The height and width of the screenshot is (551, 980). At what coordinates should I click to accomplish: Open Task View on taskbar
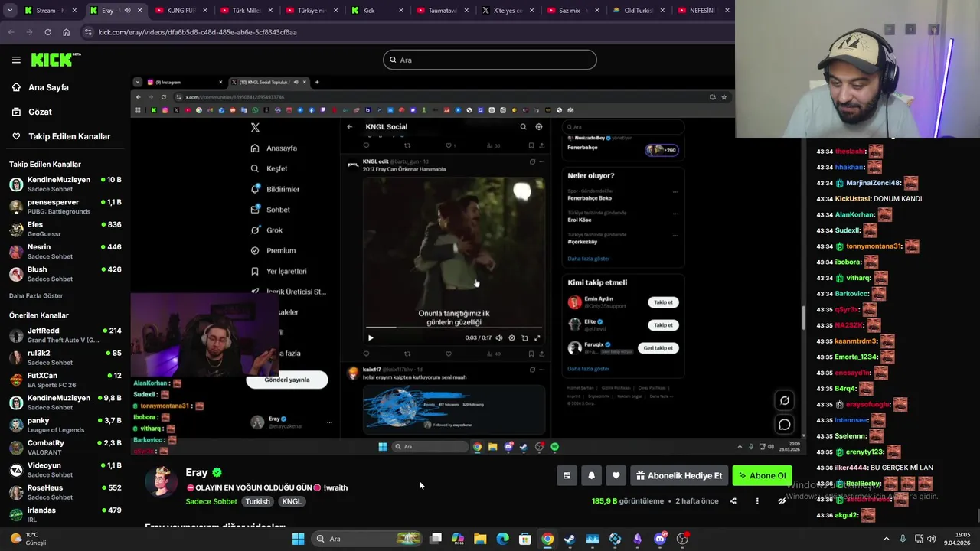pyautogui.click(x=436, y=539)
